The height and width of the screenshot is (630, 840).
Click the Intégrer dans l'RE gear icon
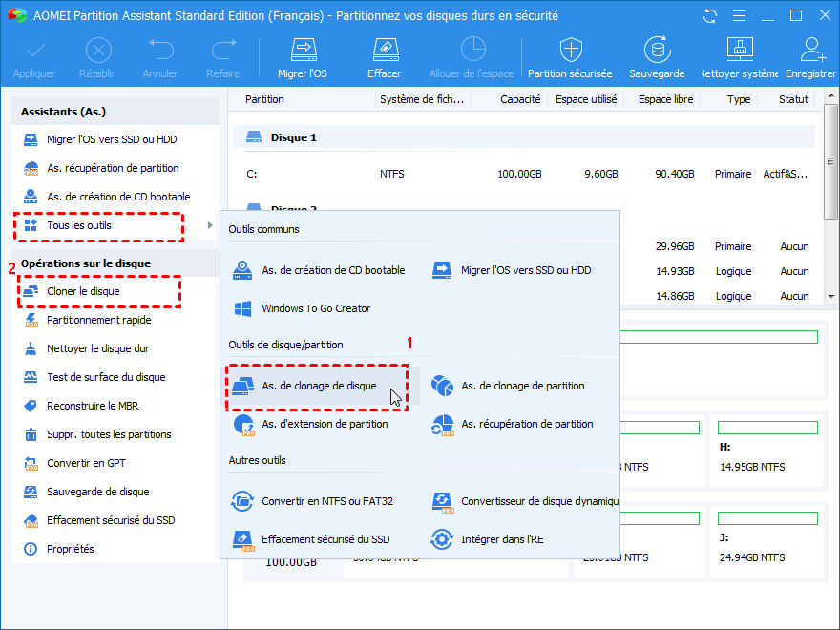click(x=442, y=539)
